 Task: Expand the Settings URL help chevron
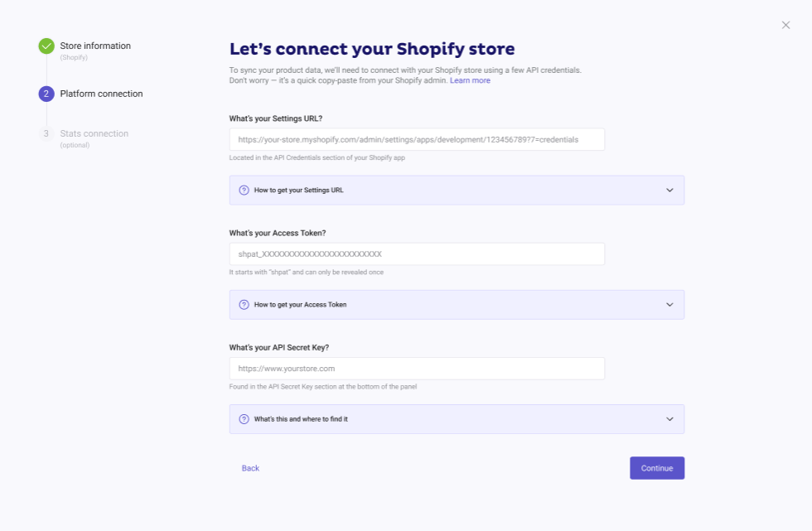(669, 190)
